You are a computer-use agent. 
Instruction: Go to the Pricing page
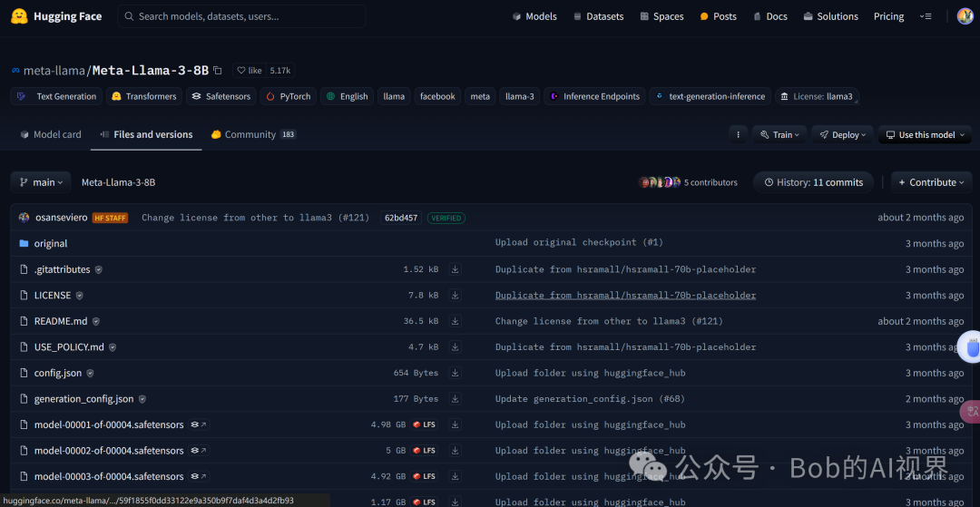point(888,16)
